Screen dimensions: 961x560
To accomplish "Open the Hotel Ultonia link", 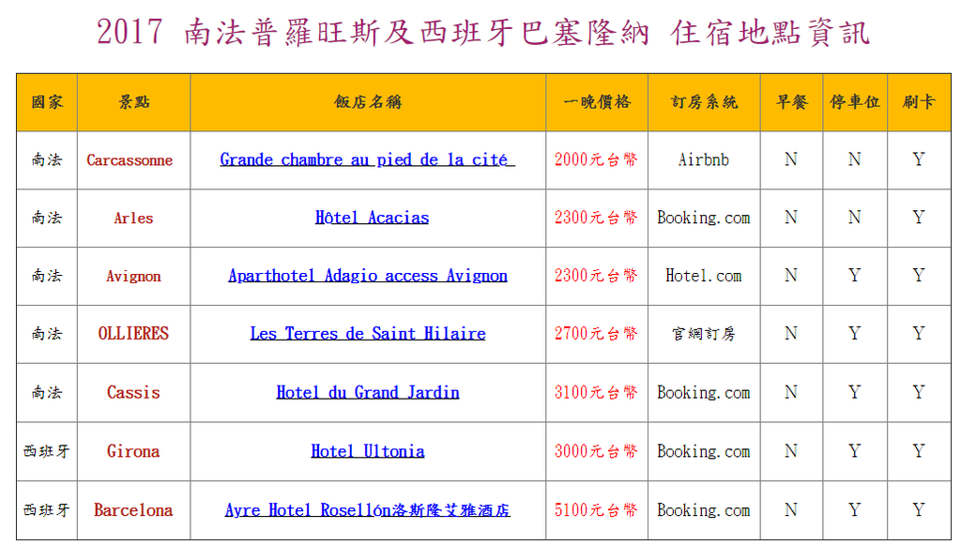I will click(x=368, y=451).
